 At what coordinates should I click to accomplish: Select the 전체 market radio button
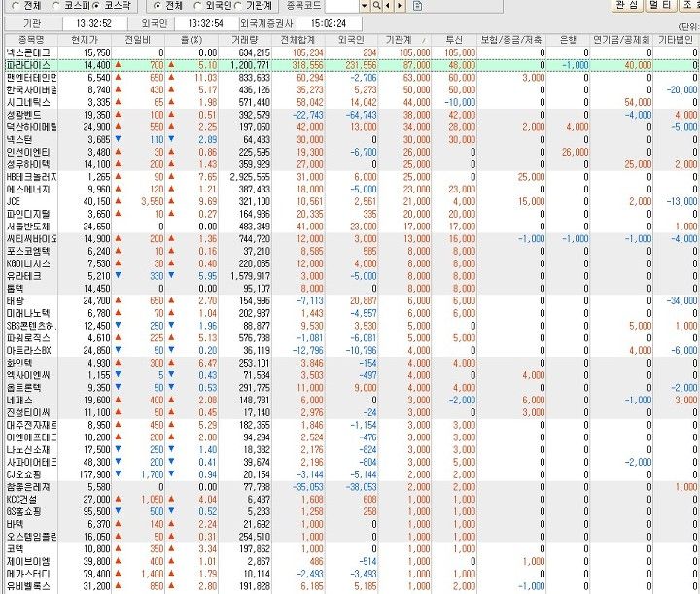coord(16,6)
